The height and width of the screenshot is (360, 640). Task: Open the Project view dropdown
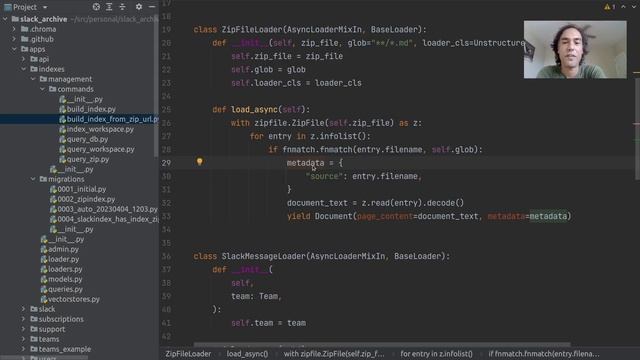coord(45,7)
